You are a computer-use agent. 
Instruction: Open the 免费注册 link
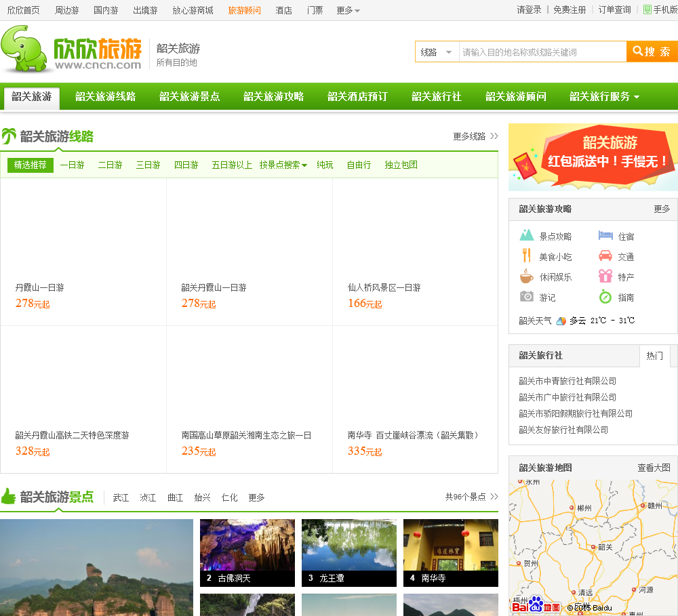pyautogui.click(x=570, y=10)
